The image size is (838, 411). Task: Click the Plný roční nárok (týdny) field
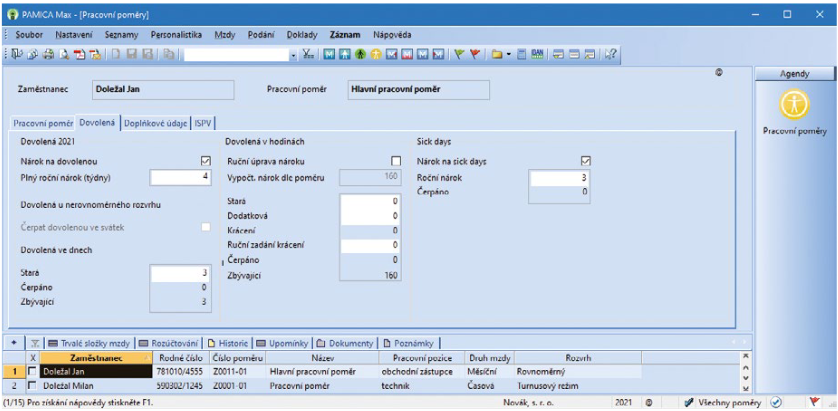coord(180,177)
